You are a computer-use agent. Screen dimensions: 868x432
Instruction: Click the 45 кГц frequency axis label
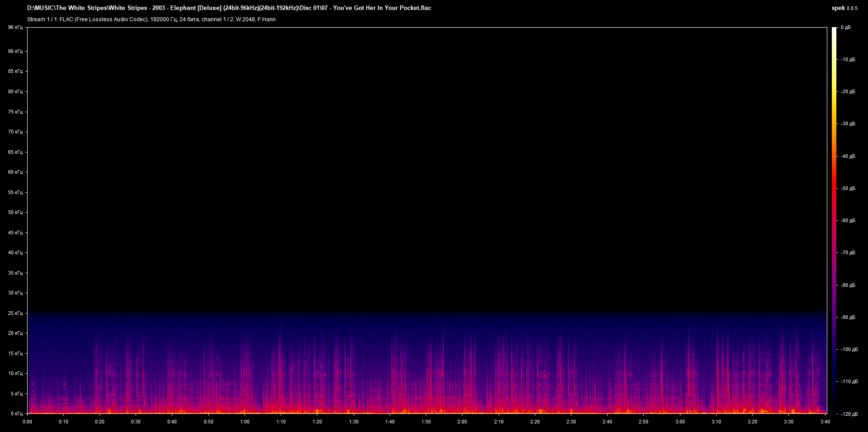[x=15, y=233]
